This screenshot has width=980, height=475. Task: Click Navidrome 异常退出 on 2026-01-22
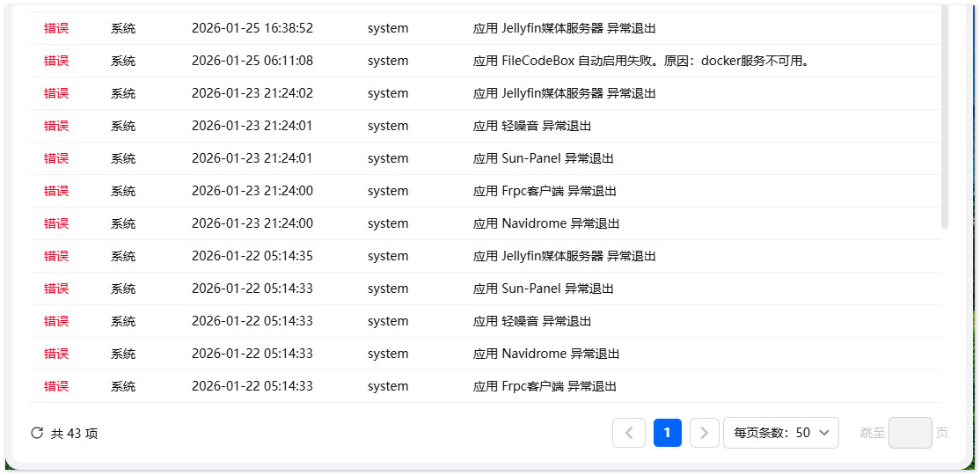tap(546, 353)
